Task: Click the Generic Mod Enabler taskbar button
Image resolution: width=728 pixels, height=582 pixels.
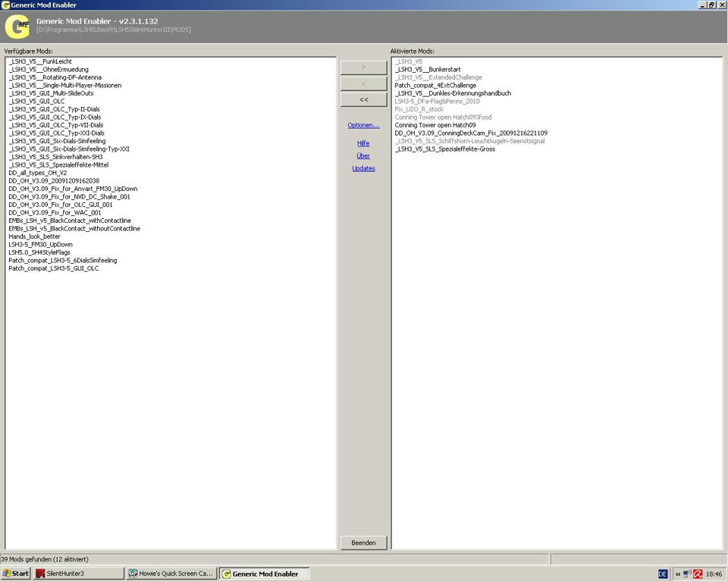Action: pos(265,574)
